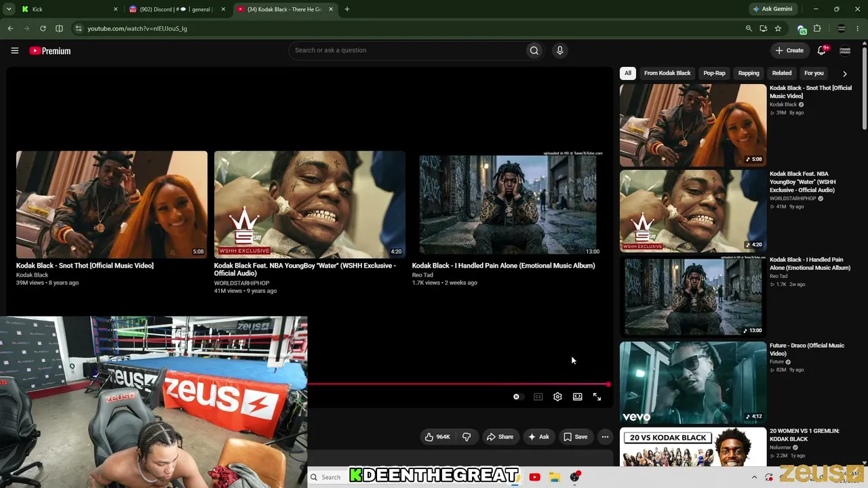Close the Discord tab

[223, 9]
